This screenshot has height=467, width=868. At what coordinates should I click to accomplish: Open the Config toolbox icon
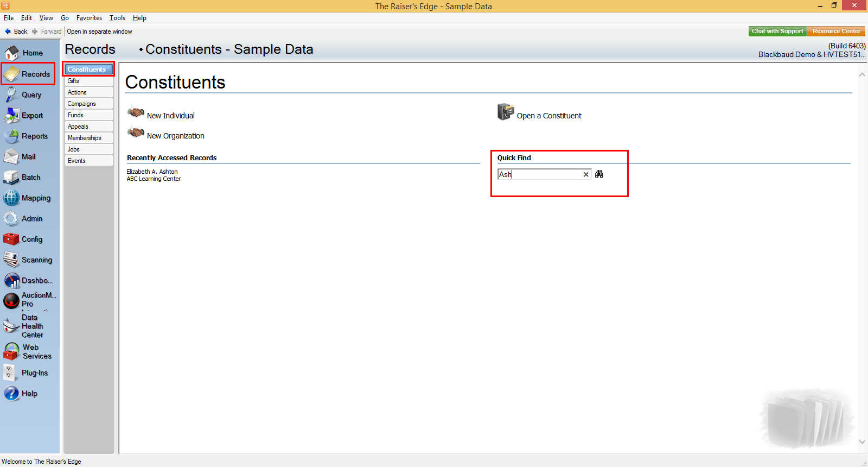point(11,239)
